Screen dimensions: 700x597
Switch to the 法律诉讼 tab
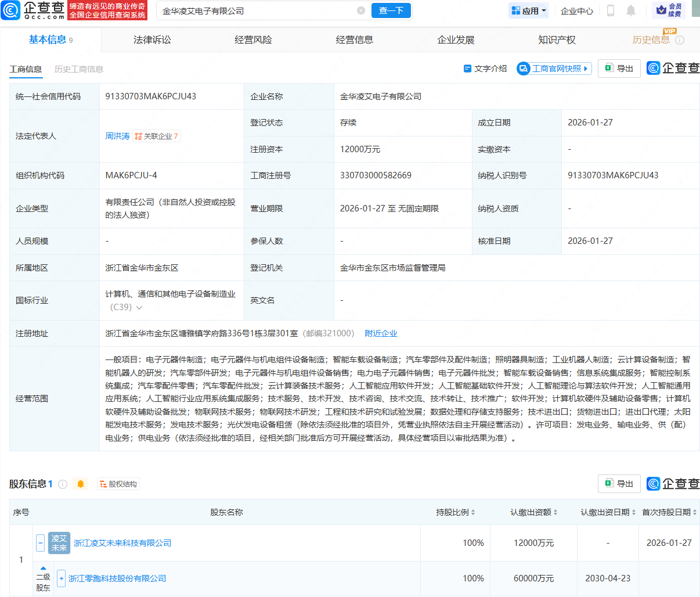tap(152, 40)
